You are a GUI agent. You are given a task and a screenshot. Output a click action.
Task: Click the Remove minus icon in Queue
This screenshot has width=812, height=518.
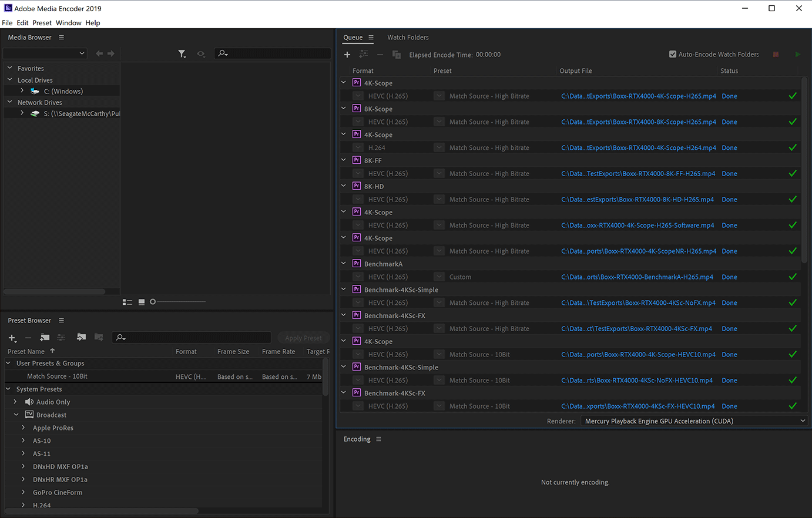click(380, 55)
